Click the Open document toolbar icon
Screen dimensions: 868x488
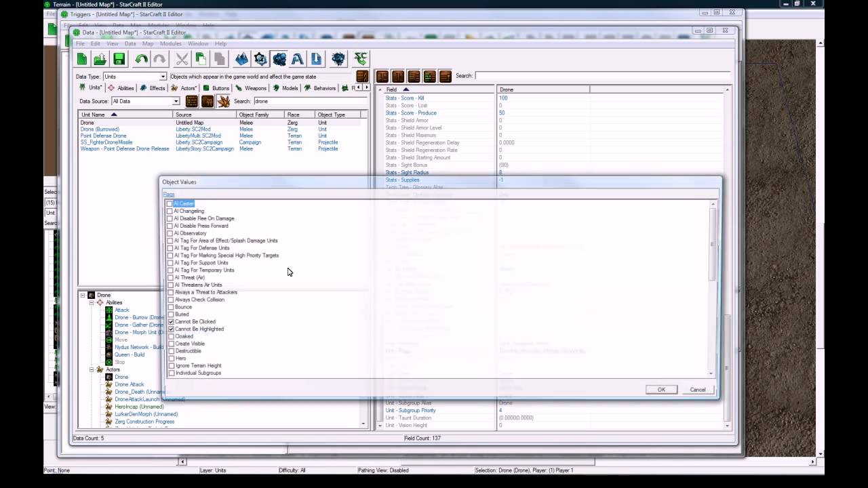coord(100,59)
